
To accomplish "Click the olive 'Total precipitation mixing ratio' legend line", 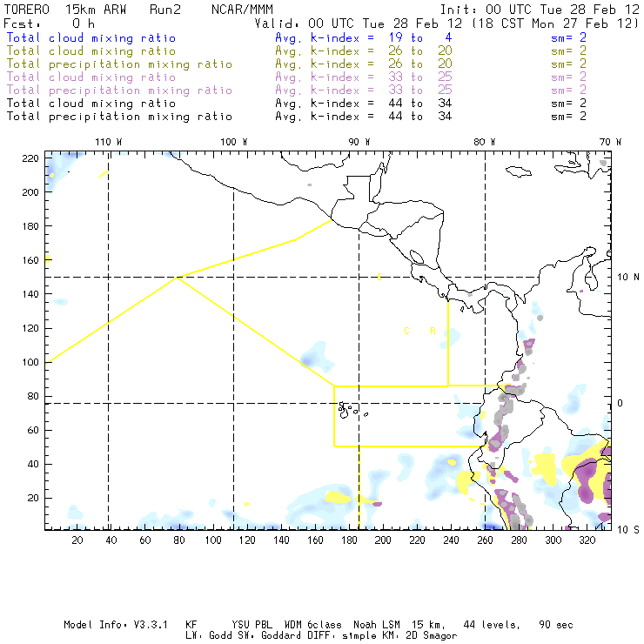I will pyautogui.click(x=119, y=64).
